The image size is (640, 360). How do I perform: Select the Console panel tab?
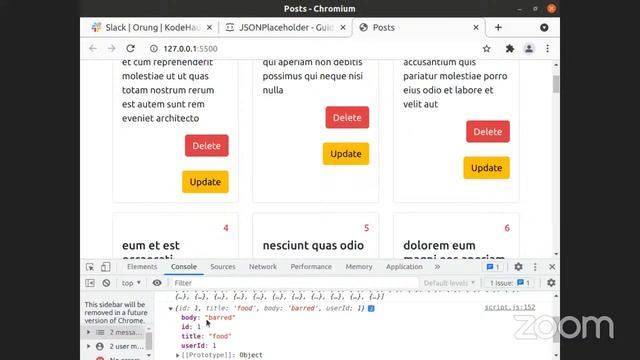coord(184,267)
